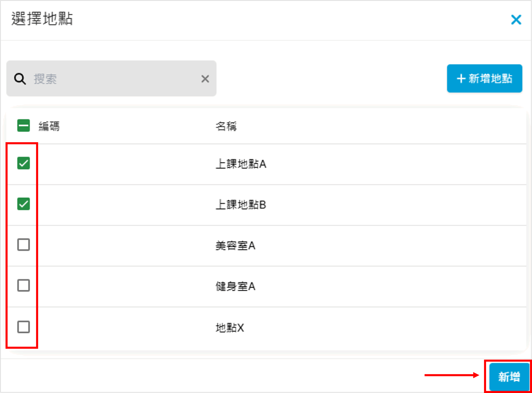Select the 上課地點B row name

click(241, 205)
